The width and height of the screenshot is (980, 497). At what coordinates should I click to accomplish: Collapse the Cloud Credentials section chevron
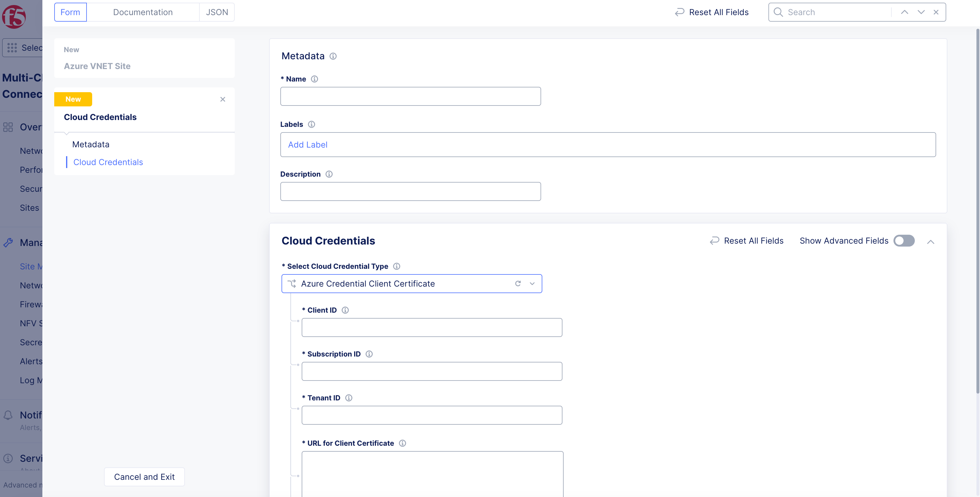(931, 242)
